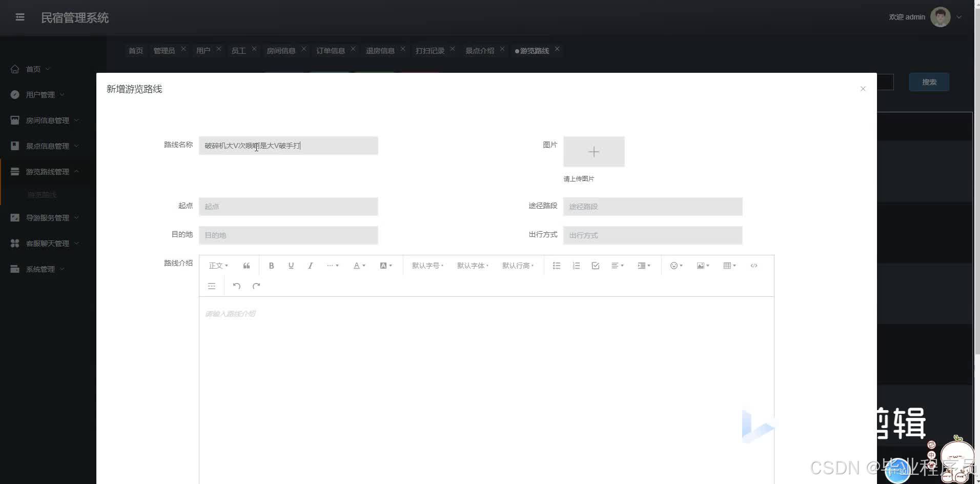Insert a horizontal divider line
Image resolution: width=980 pixels, height=484 pixels.
[x=212, y=286]
